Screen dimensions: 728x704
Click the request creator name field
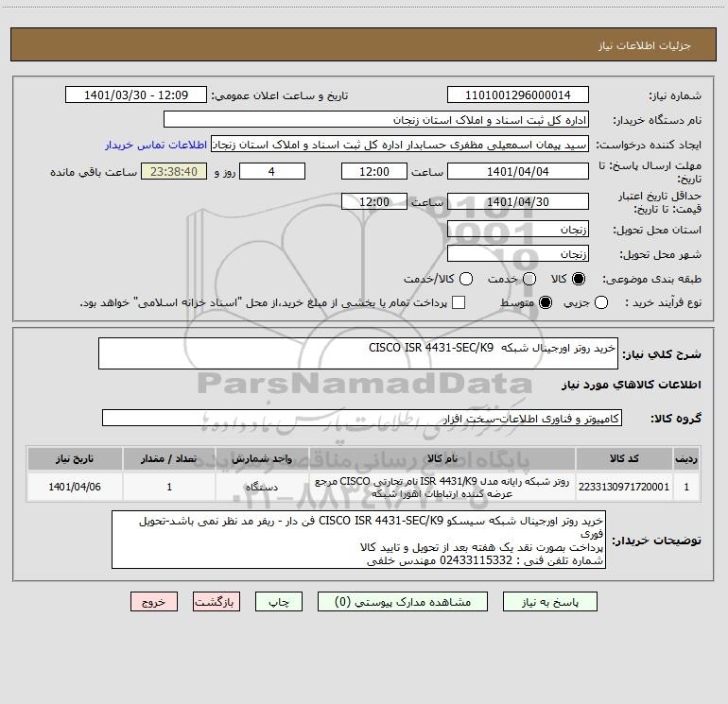[x=400, y=145]
